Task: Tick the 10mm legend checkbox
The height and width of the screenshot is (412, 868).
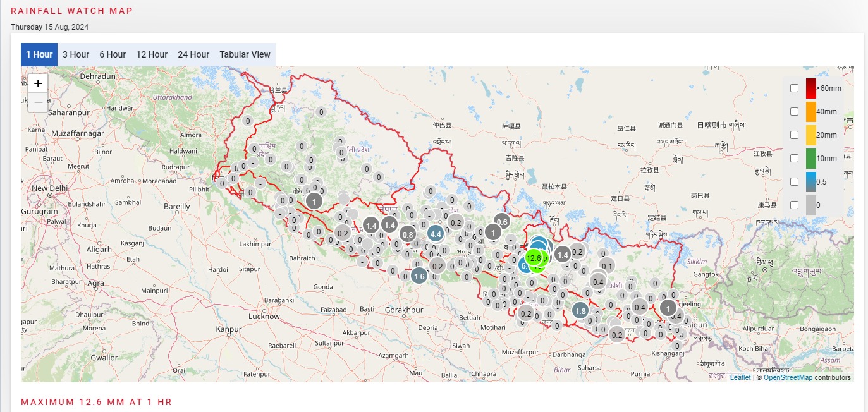Action: pos(794,158)
